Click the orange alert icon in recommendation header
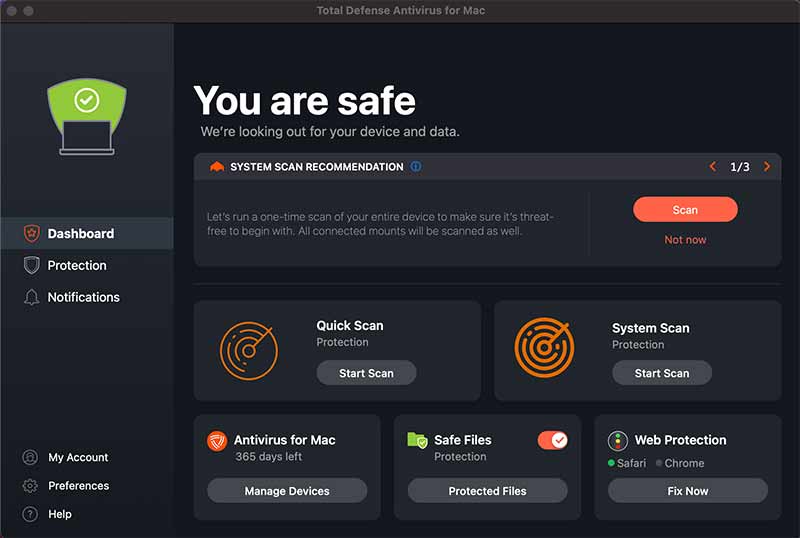Screen dimensions: 800x538 click(x=217, y=166)
